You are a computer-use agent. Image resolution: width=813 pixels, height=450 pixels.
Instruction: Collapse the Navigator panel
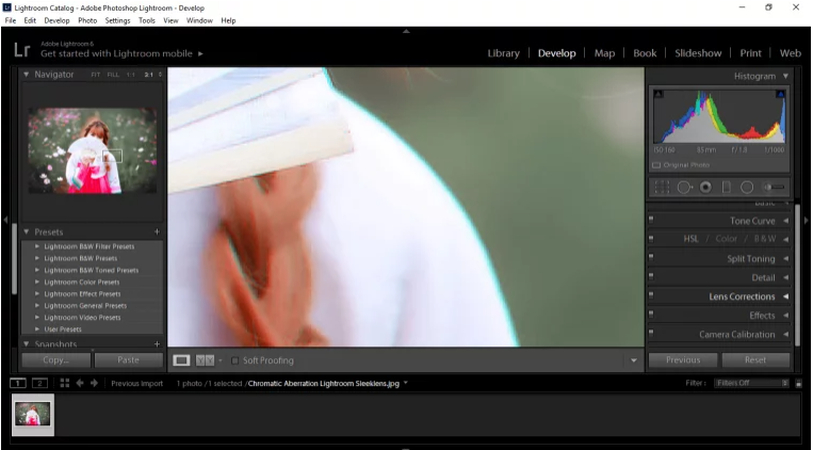point(26,75)
